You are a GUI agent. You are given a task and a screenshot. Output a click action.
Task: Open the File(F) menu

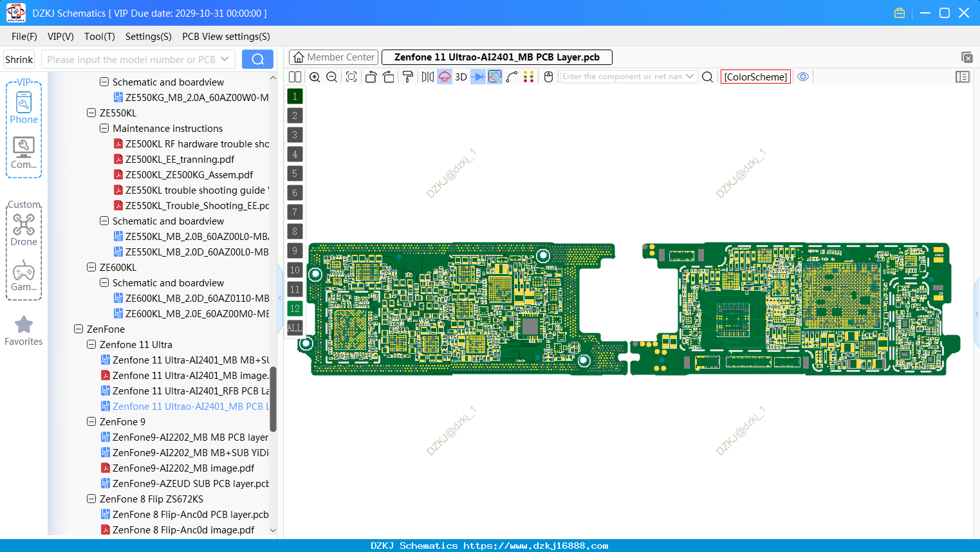24,37
